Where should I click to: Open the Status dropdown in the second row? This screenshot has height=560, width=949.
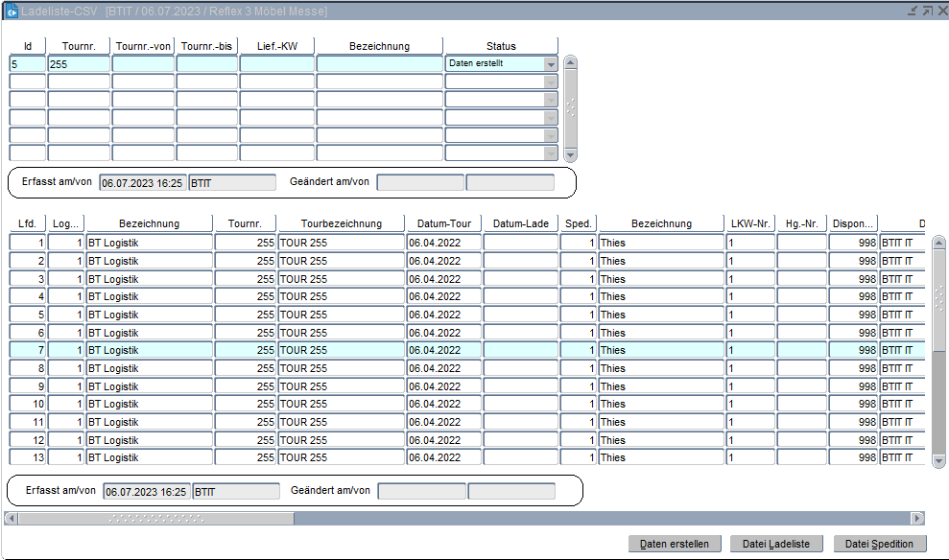551,82
